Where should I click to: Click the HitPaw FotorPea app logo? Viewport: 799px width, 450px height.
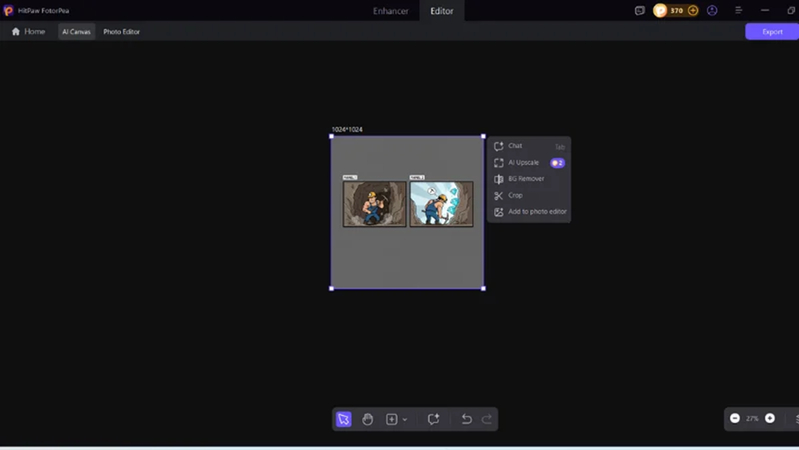pos(8,11)
